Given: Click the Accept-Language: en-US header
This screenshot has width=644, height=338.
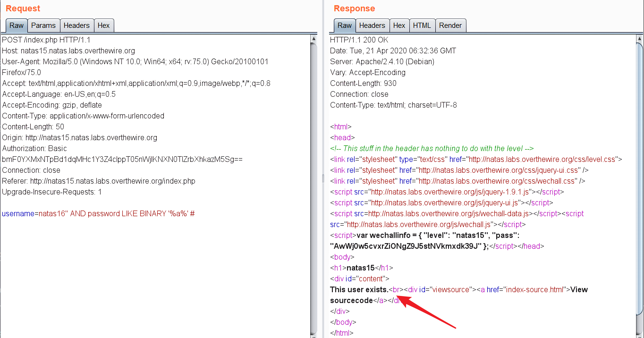Looking at the screenshot, I should [x=59, y=94].
